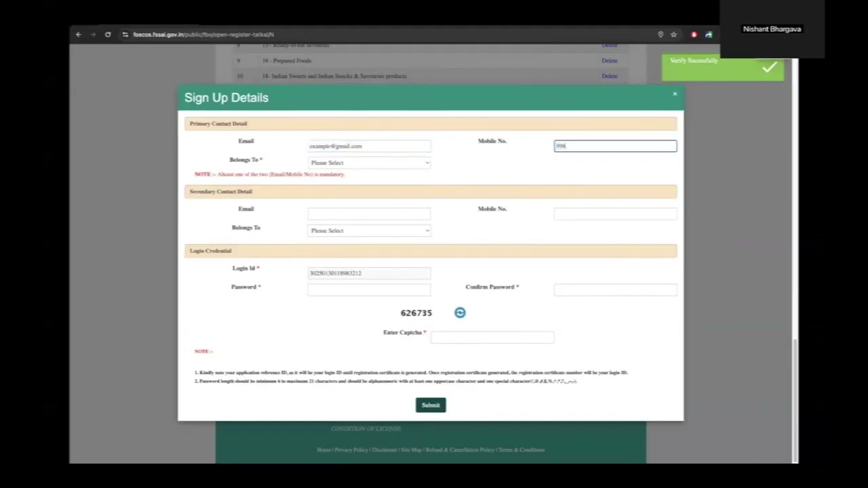
Task: Bookmark this page with the star icon
Action: pyautogui.click(x=673, y=35)
